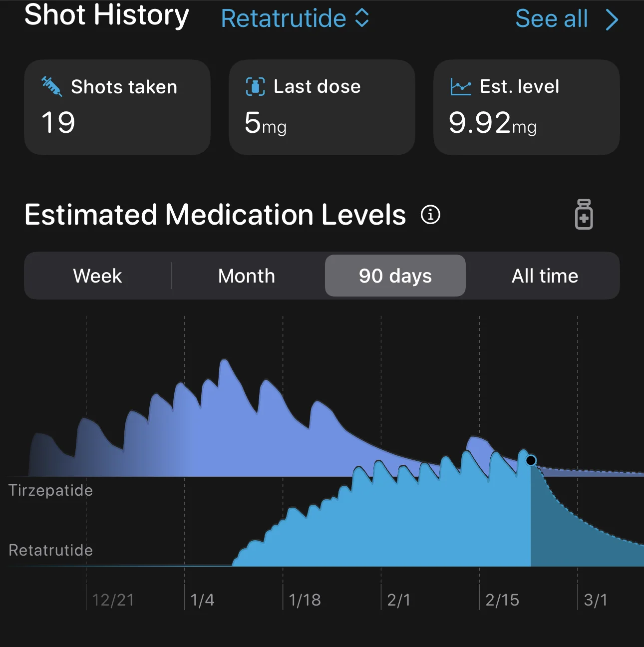Open the info icon beside Estimated Medication Levels
This screenshot has height=647, width=644.
[430, 215]
